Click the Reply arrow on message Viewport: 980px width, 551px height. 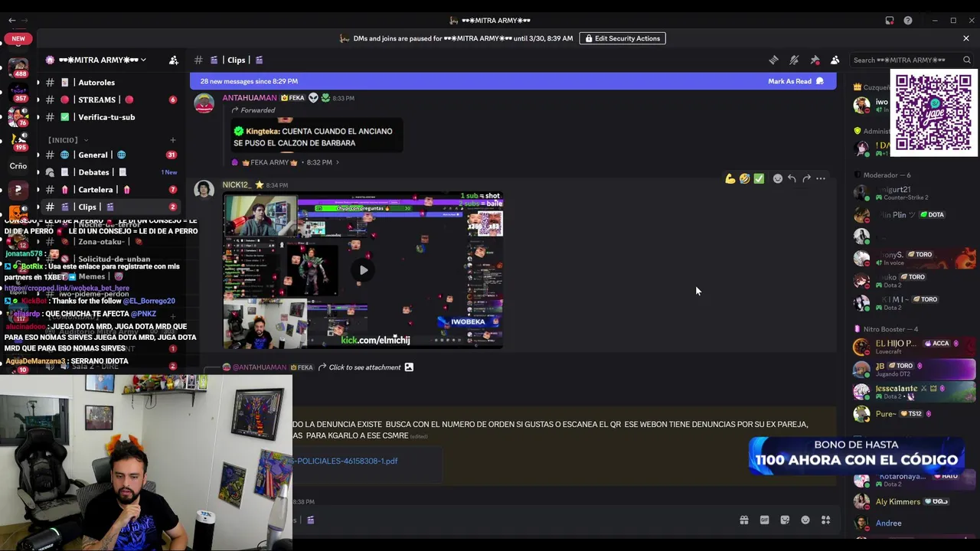coord(792,178)
